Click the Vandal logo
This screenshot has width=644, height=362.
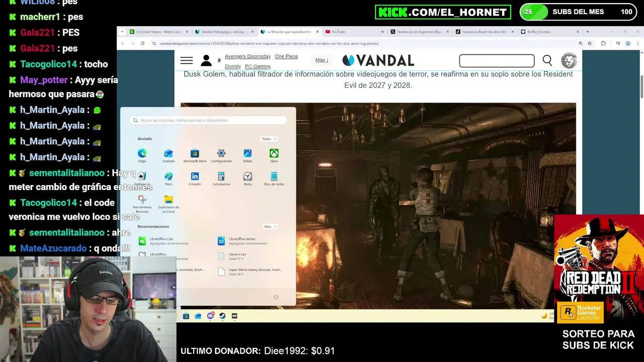(378, 60)
